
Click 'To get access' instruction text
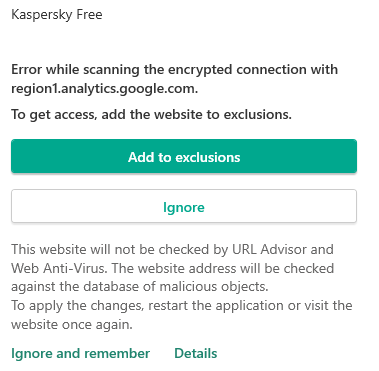coord(151,114)
